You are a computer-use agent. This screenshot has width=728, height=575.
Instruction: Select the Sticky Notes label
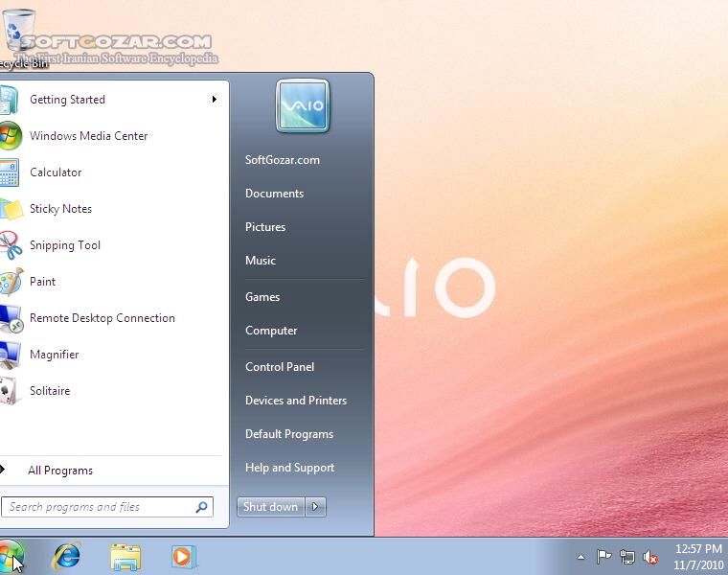tap(60, 209)
